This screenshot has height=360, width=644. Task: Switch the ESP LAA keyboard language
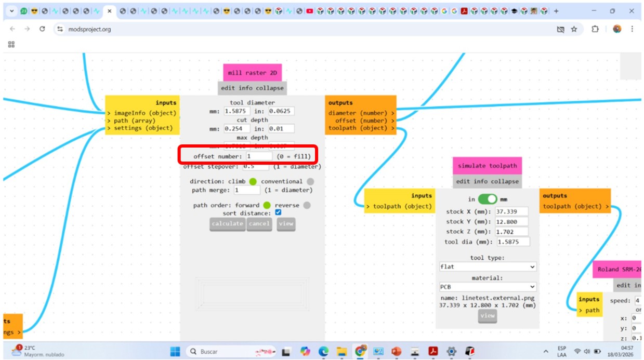tap(562, 352)
